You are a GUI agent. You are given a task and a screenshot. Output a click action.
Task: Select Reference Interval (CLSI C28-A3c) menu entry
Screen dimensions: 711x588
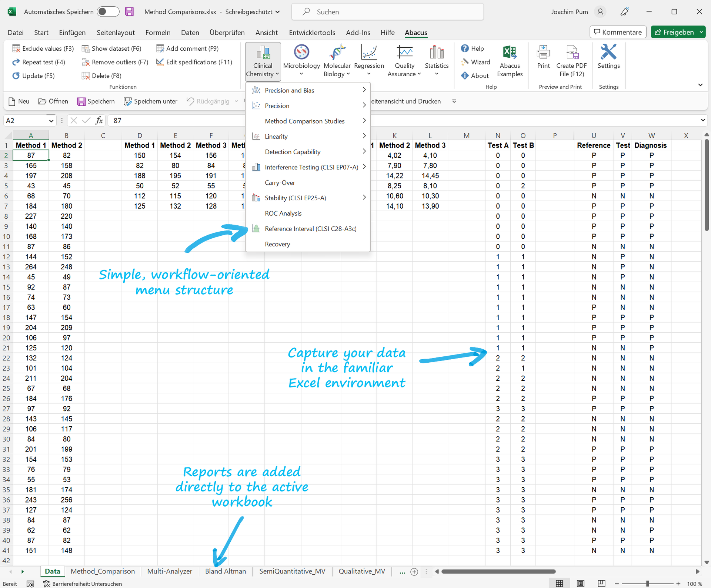[310, 229]
